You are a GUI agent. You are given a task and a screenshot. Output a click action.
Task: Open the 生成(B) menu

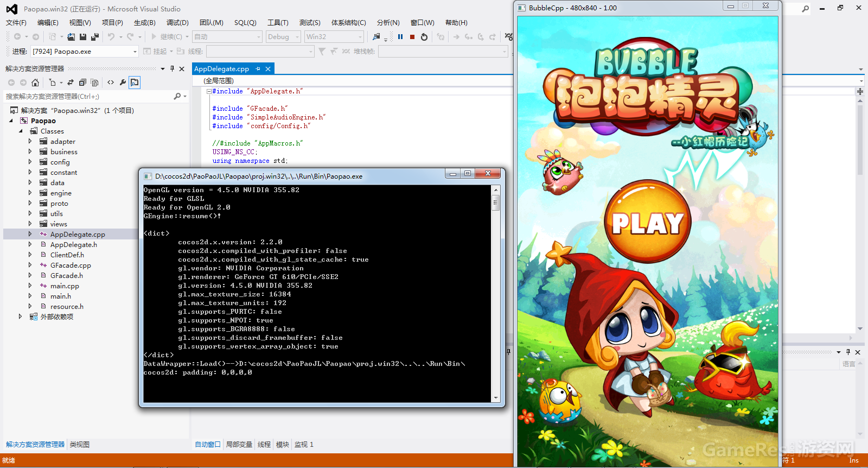point(144,23)
